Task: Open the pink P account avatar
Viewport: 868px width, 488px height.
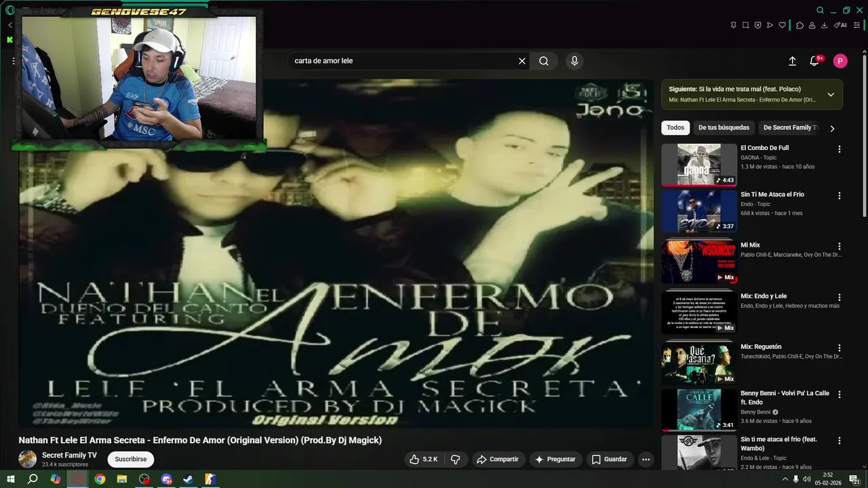Action: click(x=840, y=61)
